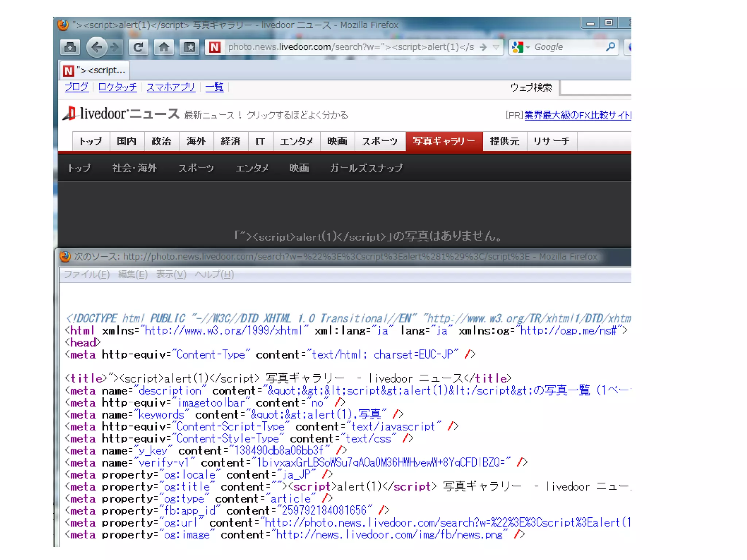Select the エンタメ main navigation tab
Image resolution: width=747 pixels, height=560 pixels.
(x=296, y=141)
